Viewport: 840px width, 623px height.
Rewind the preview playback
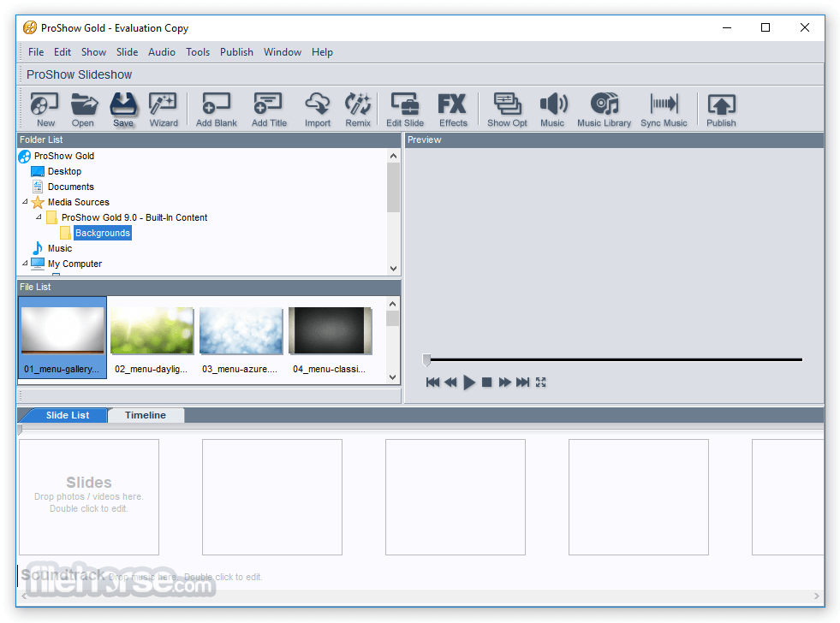(x=450, y=383)
